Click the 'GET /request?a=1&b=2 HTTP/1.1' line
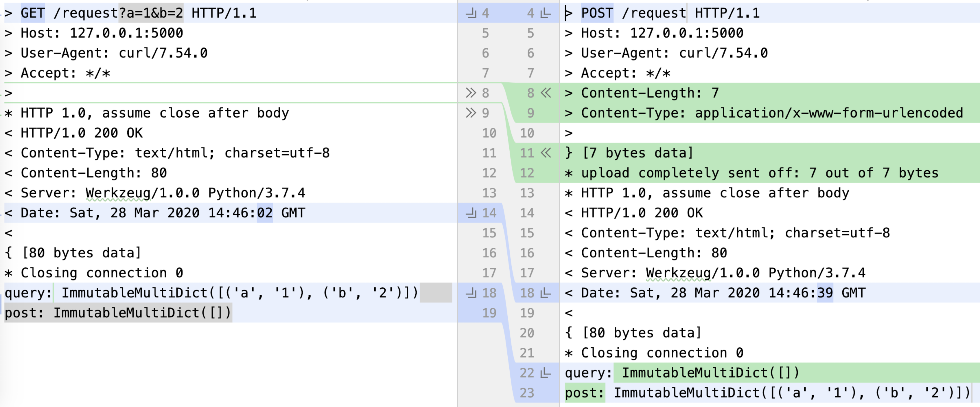 click(130, 13)
